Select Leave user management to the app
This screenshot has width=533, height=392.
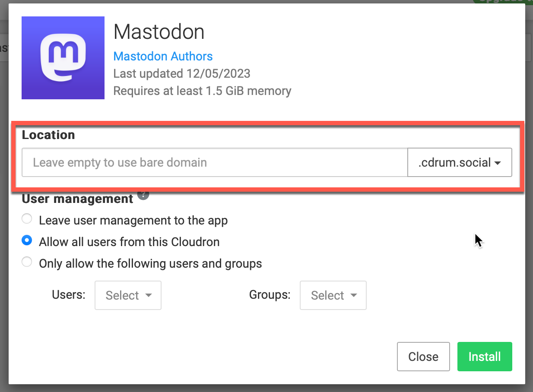[27, 219]
